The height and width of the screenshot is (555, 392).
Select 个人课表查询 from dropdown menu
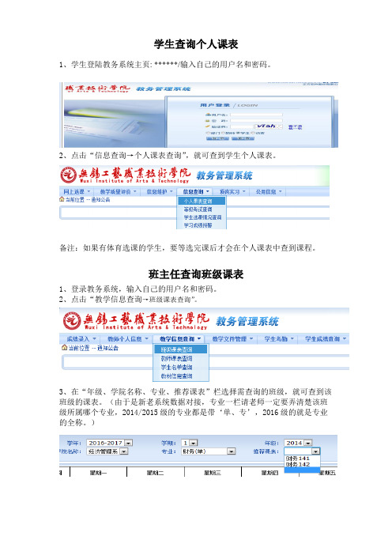201,201
